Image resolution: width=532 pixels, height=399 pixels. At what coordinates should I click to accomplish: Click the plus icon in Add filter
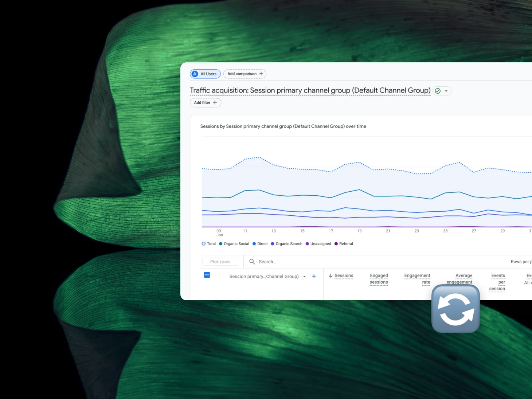click(215, 103)
